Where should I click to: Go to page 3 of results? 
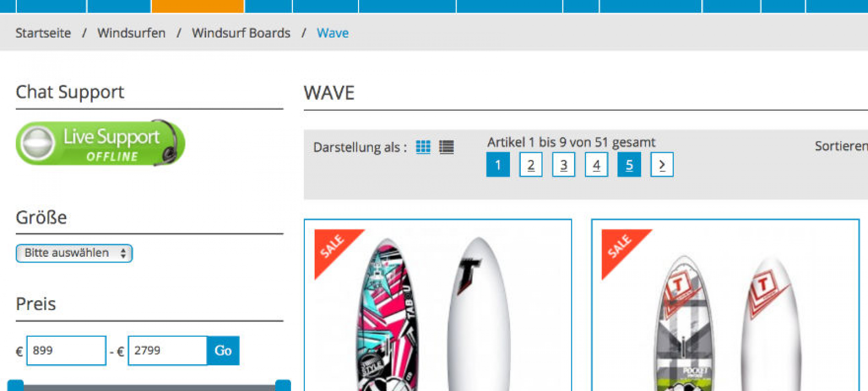tap(564, 165)
